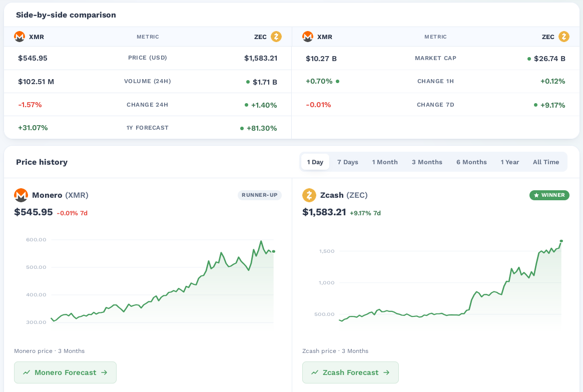Viewport: 583px width, 392px height.
Task: Show the All Time price history
Action: [546, 162]
